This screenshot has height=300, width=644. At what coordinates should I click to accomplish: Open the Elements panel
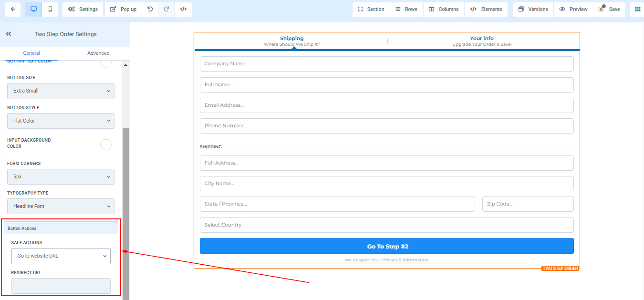486,9
